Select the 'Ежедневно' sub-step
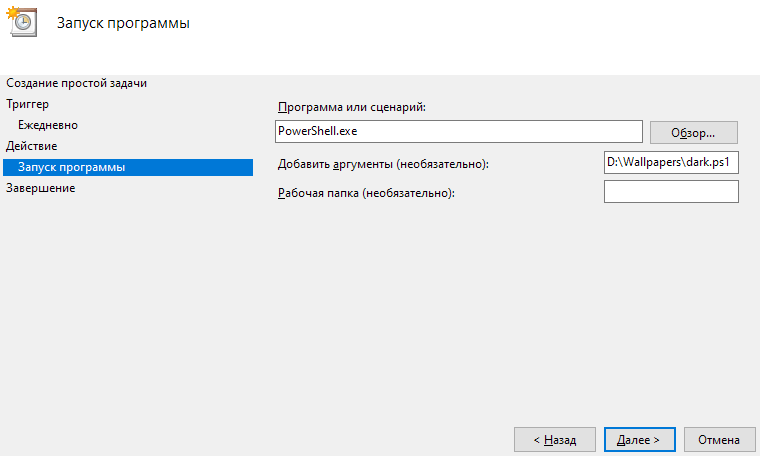 coord(48,125)
